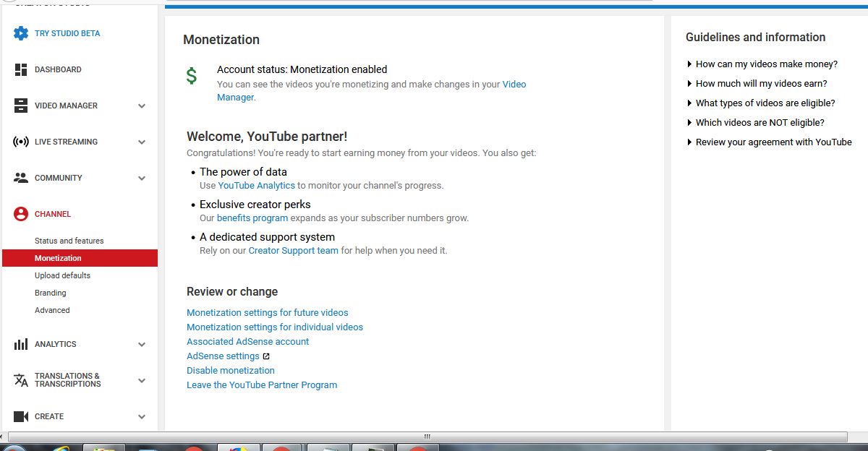This screenshot has height=451, width=868.
Task: Open Upload defaults subpage
Action: coord(62,275)
